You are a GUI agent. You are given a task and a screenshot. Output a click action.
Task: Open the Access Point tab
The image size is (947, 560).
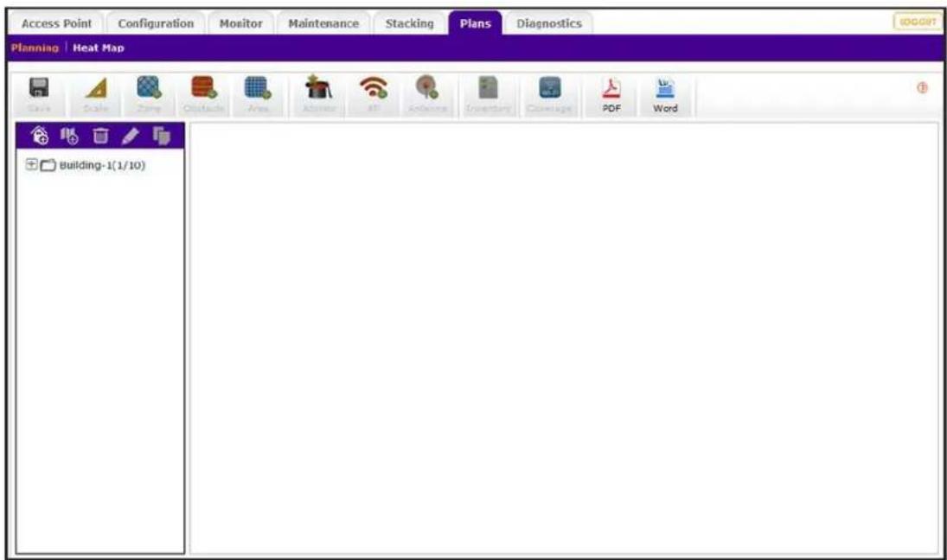[57, 23]
